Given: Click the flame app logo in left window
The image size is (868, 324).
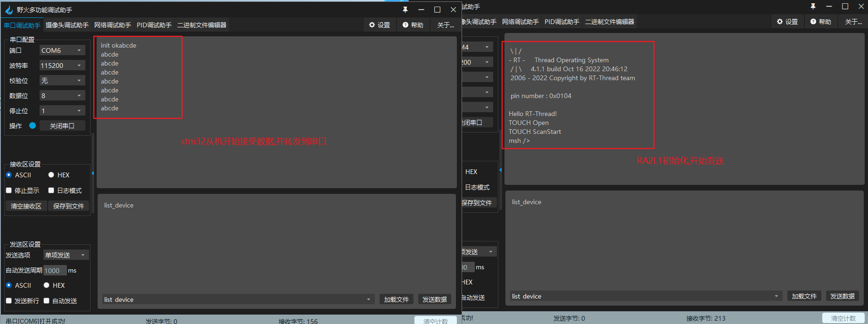Looking at the screenshot, I should (x=9, y=9).
